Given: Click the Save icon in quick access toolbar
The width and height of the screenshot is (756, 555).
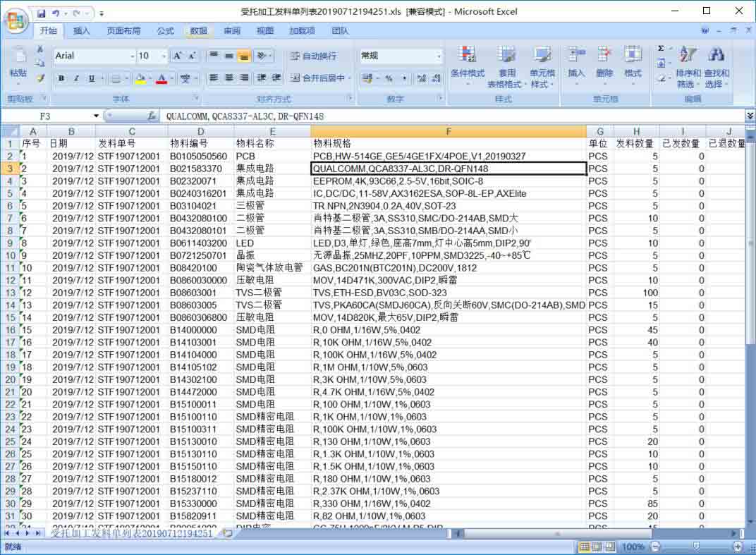Looking at the screenshot, I should tap(42, 13).
